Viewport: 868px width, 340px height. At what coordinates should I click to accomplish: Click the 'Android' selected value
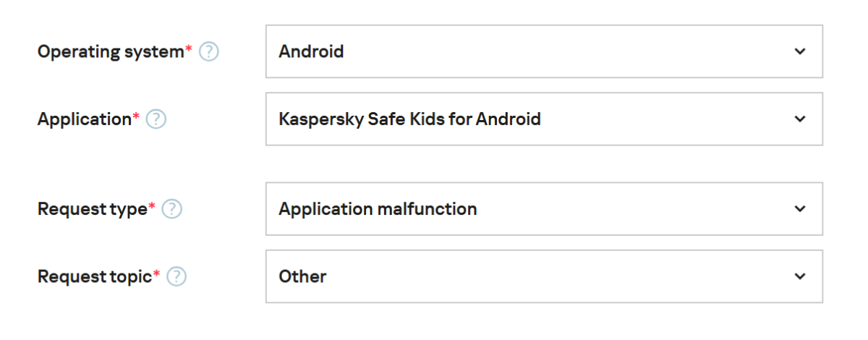click(312, 51)
